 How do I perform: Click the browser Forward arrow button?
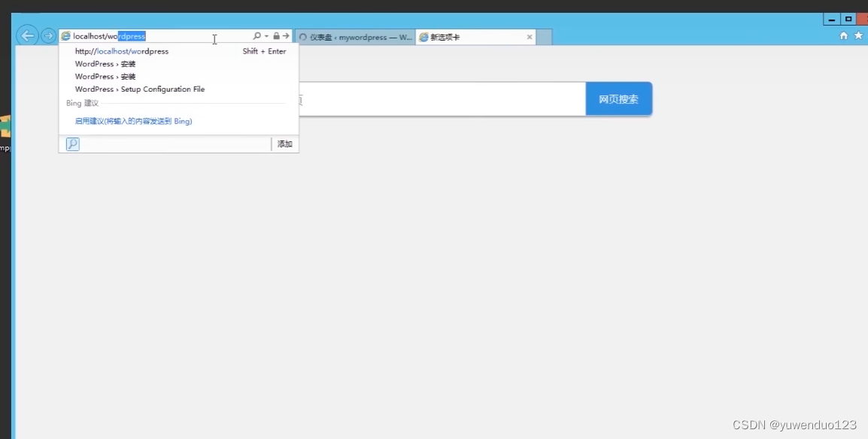[48, 36]
